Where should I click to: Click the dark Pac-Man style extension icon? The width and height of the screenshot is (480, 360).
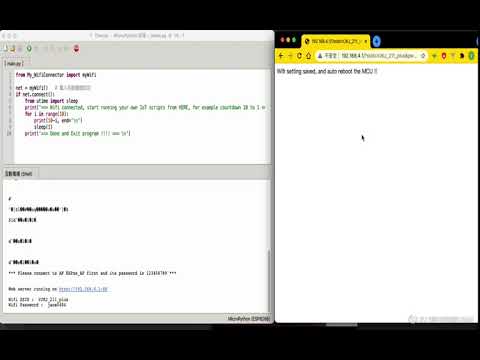pyautogui.click(x=462, y=56)
